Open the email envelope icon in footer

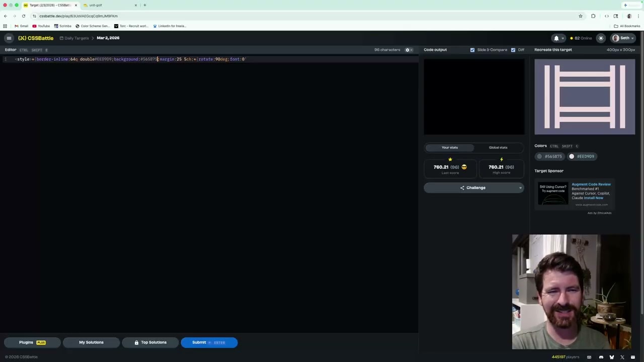point(633,357)
